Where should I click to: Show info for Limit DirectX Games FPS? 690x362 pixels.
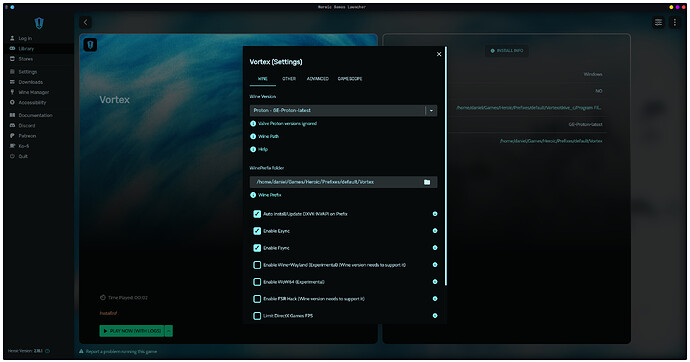(435, 316)
